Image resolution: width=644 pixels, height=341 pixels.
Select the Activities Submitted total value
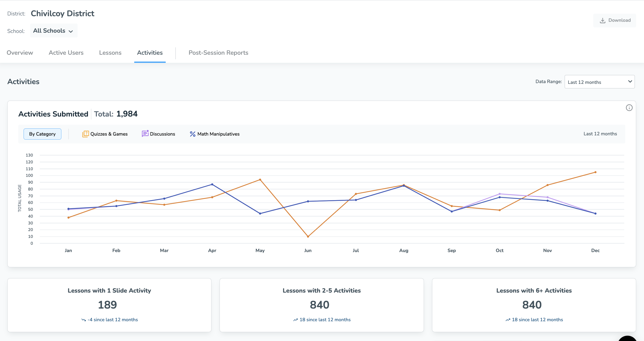(127, 114)
